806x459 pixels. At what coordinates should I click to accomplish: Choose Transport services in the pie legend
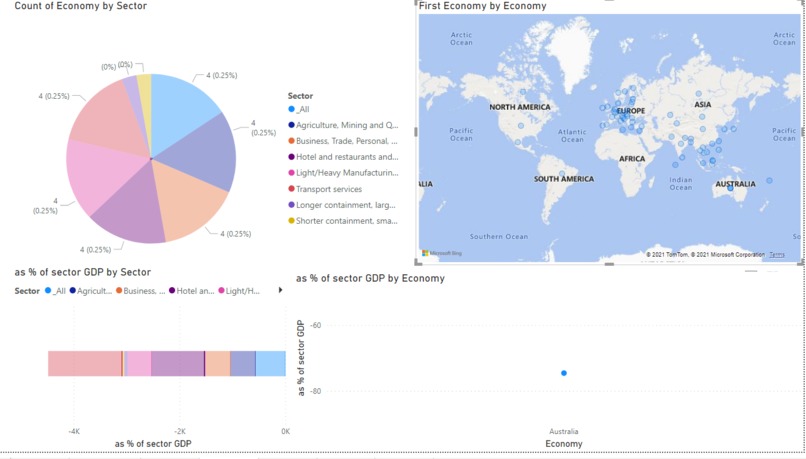point(325,189)
